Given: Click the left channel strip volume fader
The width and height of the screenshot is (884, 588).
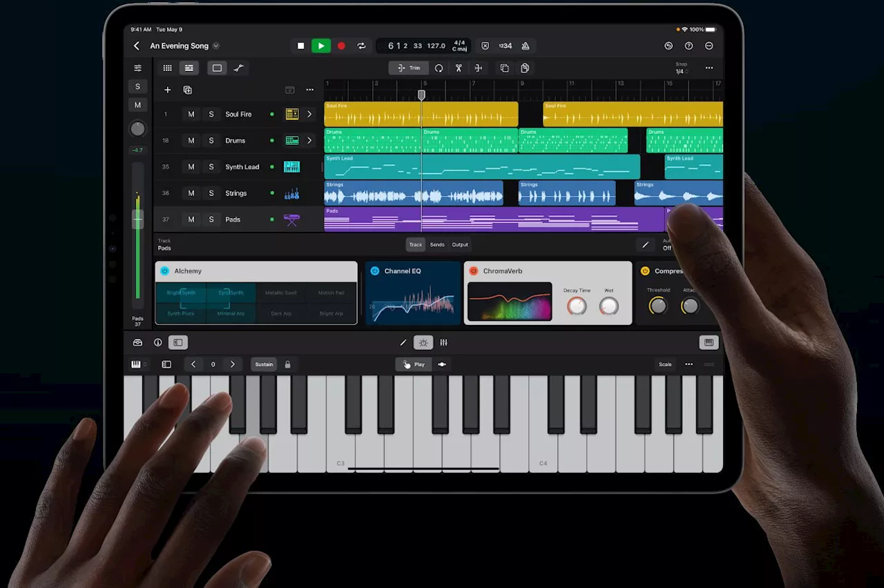Looking at the screenshot, I should coord(138,219).
